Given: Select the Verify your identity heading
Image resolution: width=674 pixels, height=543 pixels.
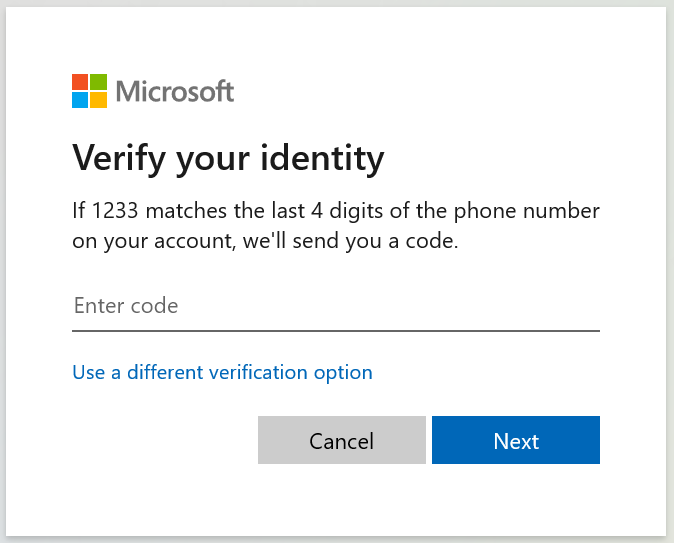Looking at the screenshot, I should point(228,159).
